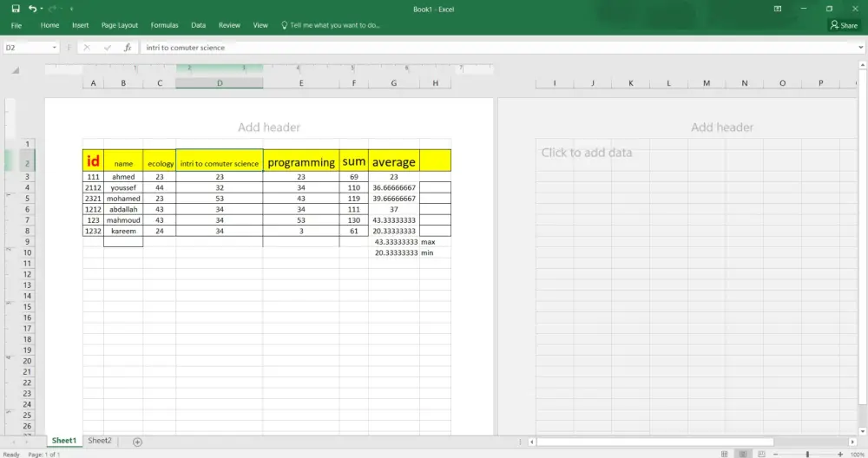
Task: Click the Insert Function fx icon
Action: [x=128, y=48]
